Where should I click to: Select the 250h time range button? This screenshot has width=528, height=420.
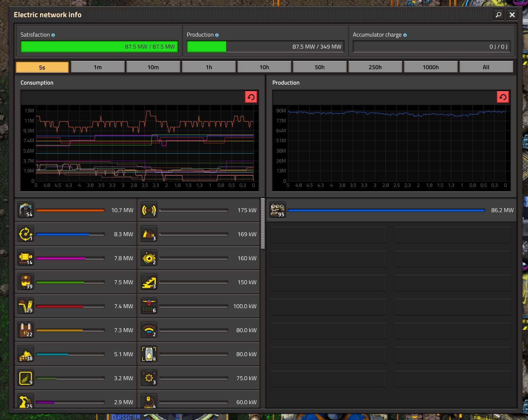click(x=375, y=67)
